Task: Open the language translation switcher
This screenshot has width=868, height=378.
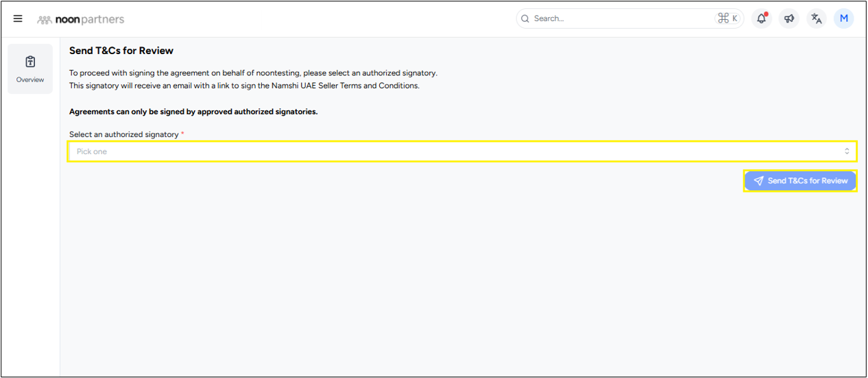Action: pos(816,19)
